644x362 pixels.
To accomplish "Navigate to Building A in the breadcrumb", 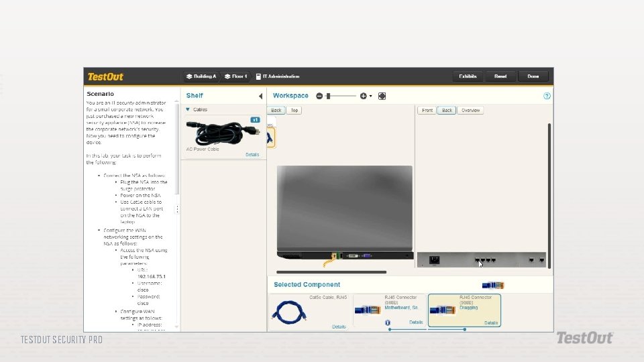I will click(201, 76).
